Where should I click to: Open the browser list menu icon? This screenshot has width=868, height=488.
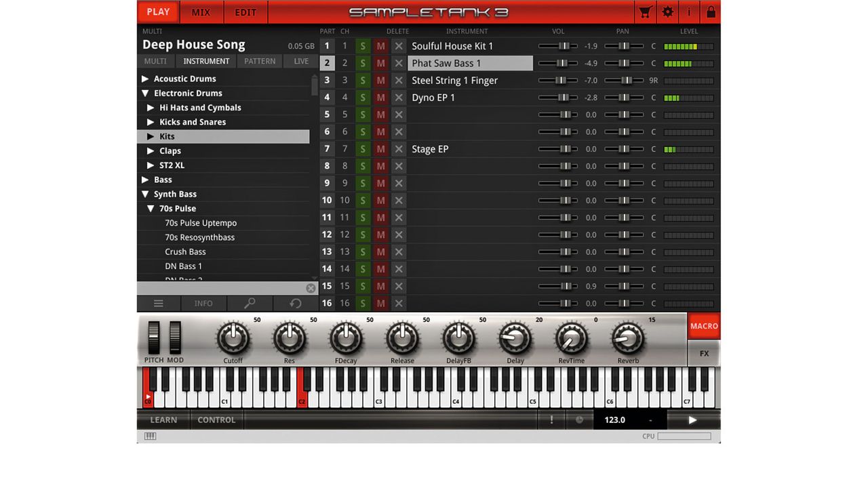159,304
